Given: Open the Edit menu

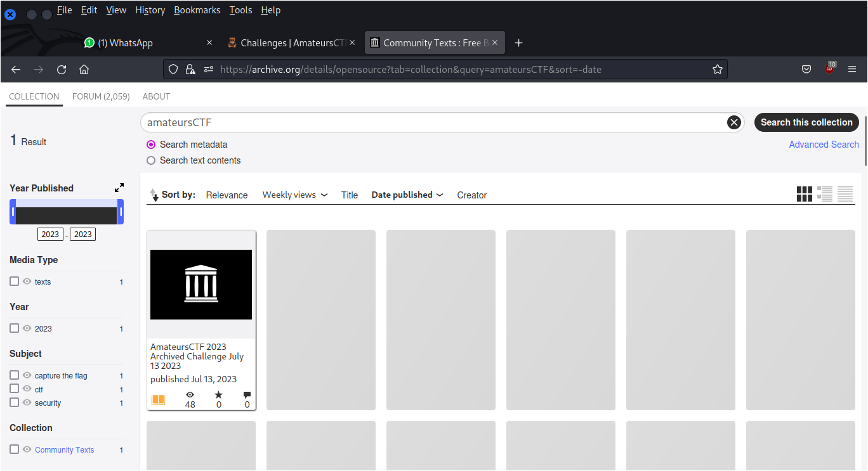Looking at the screenshot, I should pyautogui.click(x=89, y=10).
